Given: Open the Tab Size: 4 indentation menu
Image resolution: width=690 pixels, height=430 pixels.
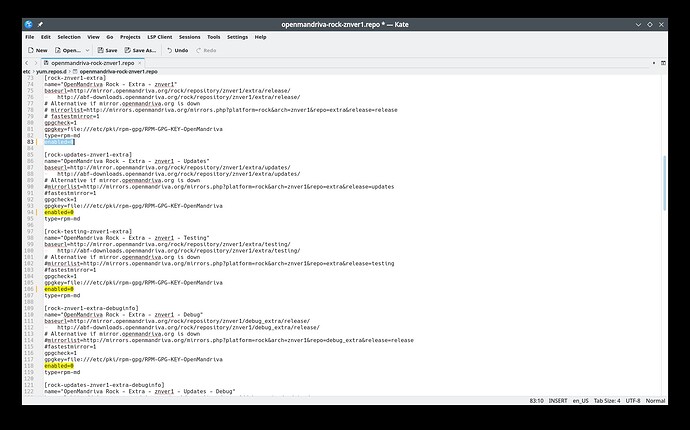Looking at the screenshot, I should [607, 401].
